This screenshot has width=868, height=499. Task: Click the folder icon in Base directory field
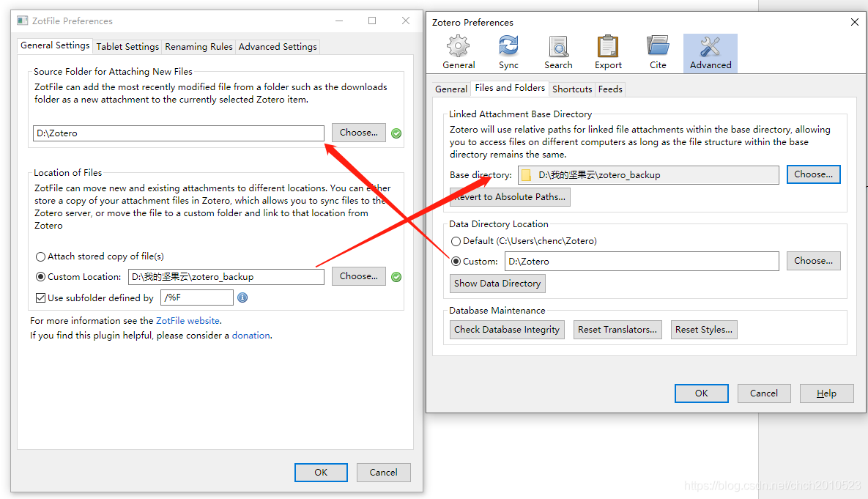(x=527, y=175)
